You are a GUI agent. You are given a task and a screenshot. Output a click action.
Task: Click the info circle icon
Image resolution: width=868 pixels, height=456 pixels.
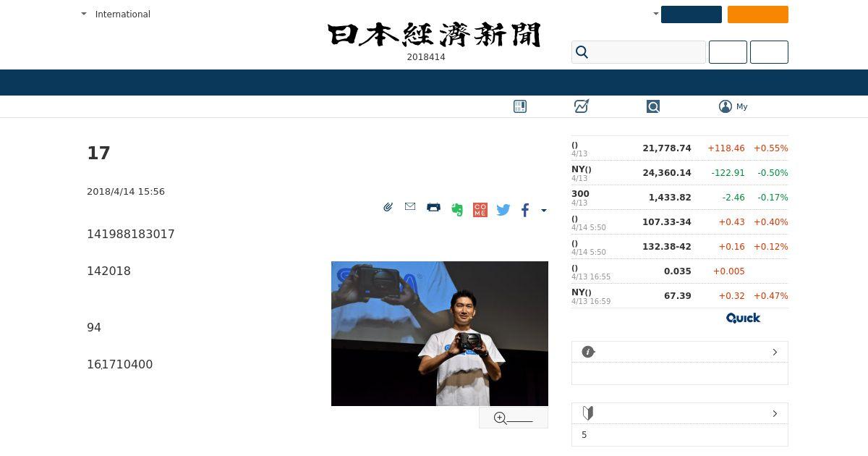click(x=588, y=352)
